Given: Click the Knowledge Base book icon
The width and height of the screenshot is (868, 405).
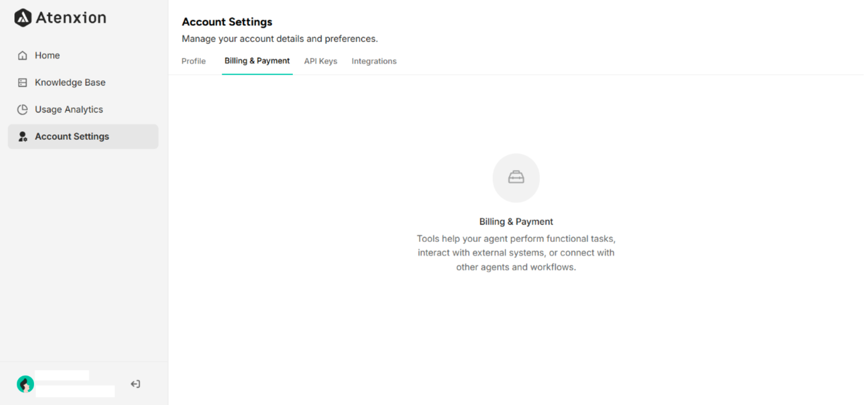Looking at the screenshot, I should tap(22, 82).
